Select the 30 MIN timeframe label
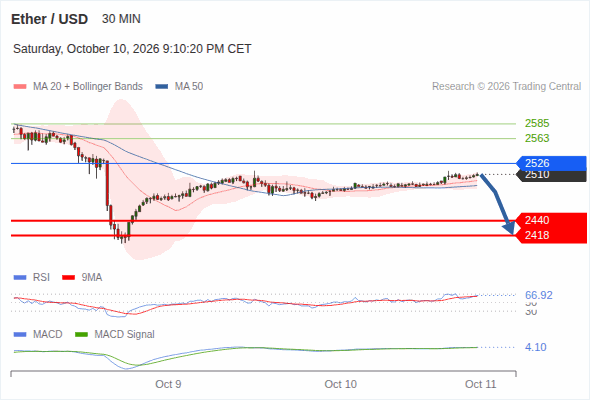Viewport: 590px width, 400px height. point(121,19)
